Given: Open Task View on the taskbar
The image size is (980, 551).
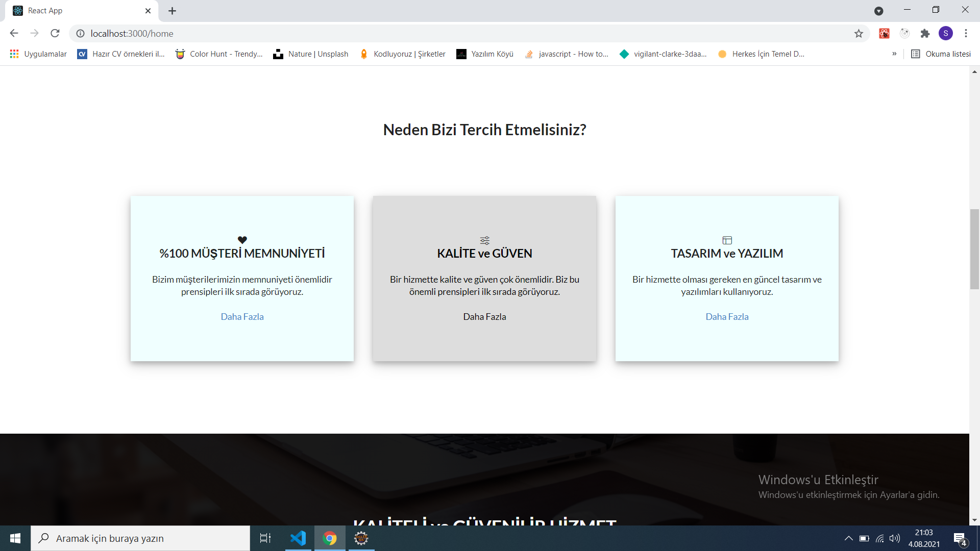Looking at the screenshot, I should [265, 538].
